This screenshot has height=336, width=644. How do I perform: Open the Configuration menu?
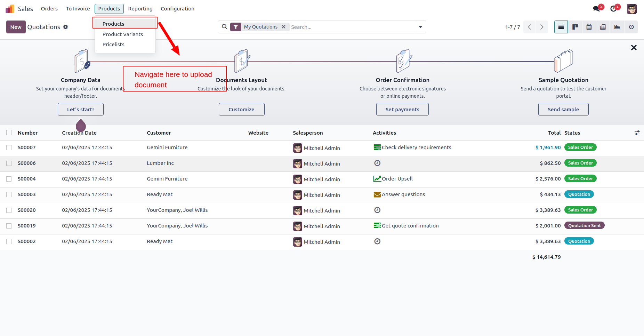click(177, 9)
